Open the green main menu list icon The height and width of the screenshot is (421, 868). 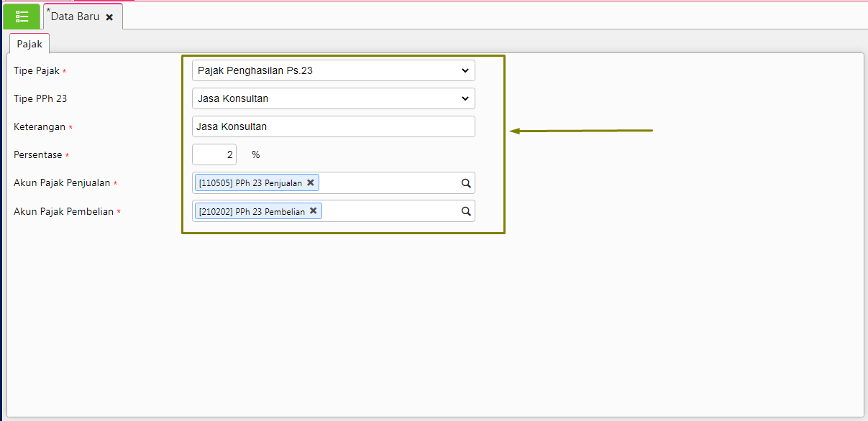coord(22,17)
